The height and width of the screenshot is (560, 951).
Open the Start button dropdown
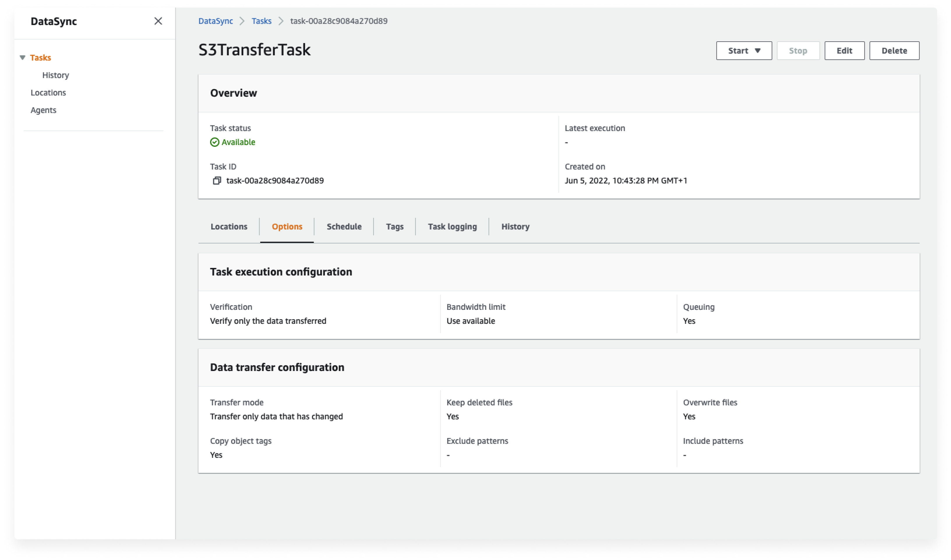744,51
